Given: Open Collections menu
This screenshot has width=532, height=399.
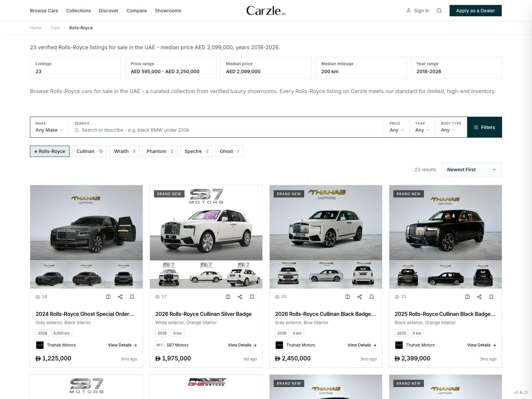Looking at the screenshot, I should tap(78, 11).
